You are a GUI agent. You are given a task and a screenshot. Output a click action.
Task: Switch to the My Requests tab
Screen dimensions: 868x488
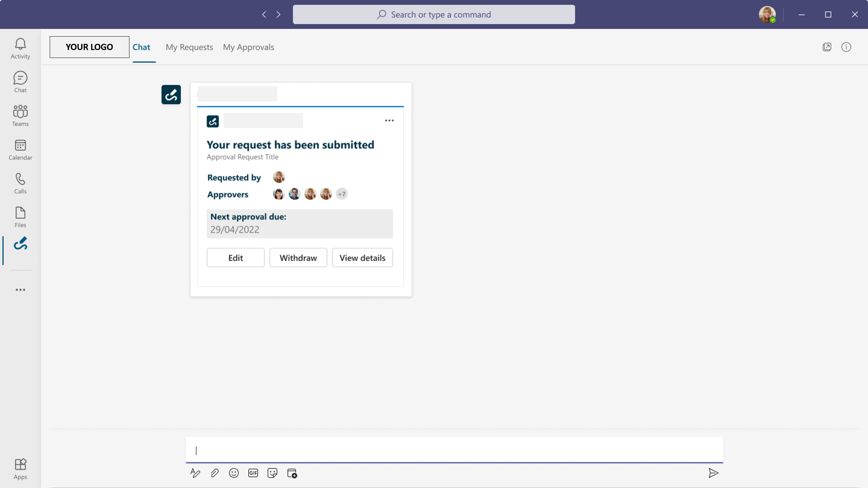tap(189, 47)
